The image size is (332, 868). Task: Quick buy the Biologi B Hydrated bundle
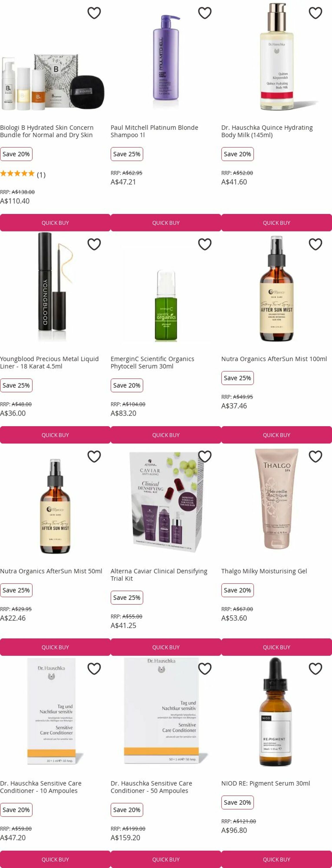[55, 223]
